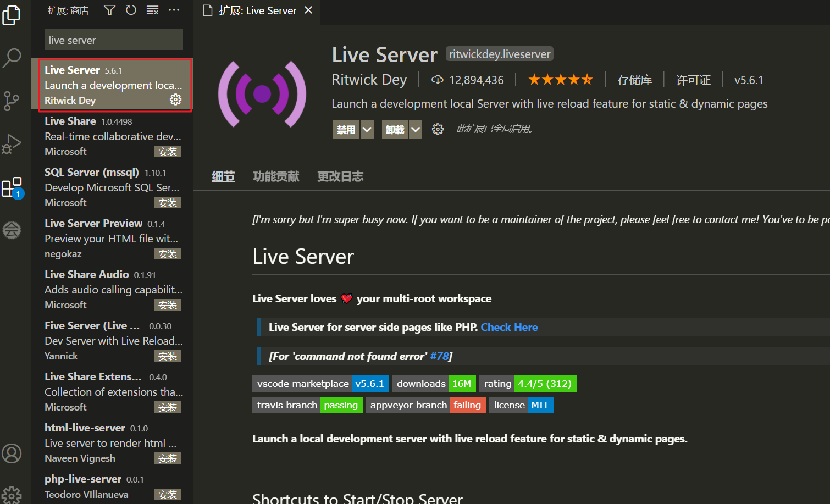Click the install count cloud icon

point(437,80)
